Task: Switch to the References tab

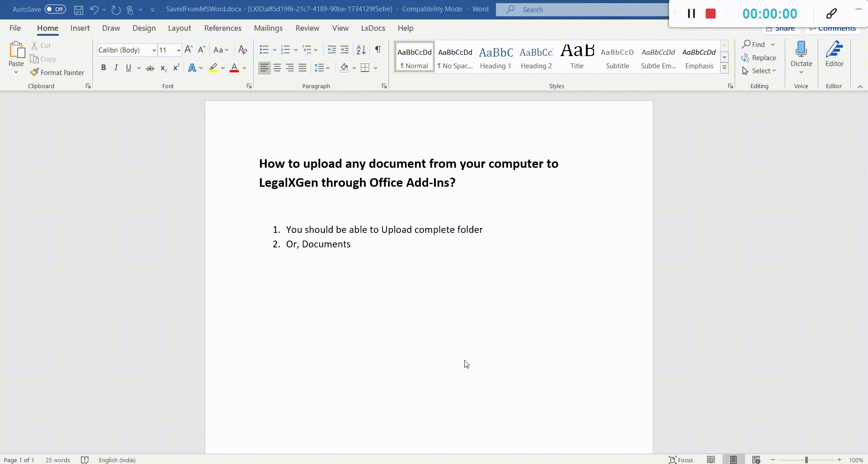Action: [222, 28]
